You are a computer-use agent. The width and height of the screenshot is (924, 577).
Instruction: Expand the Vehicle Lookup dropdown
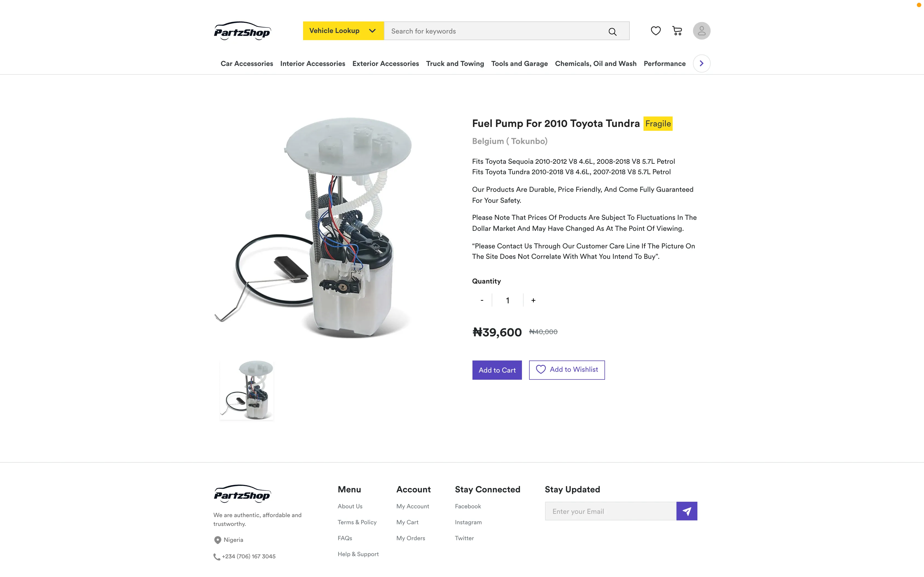(343, 31)
